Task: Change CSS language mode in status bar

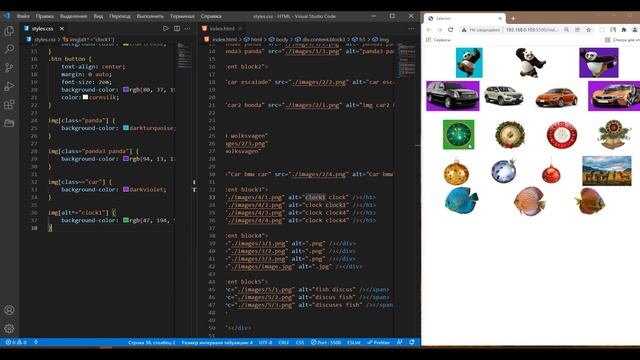Action: [x=300, y=342]
